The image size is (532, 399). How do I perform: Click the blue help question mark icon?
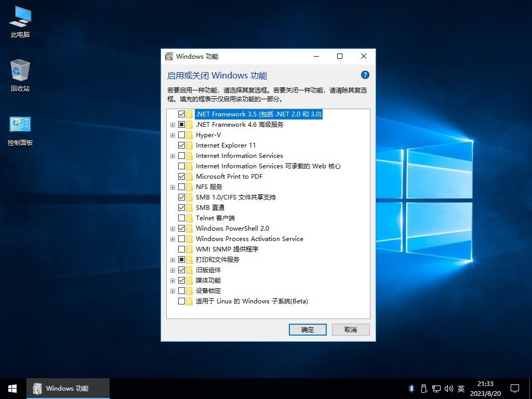click(365, 75)
